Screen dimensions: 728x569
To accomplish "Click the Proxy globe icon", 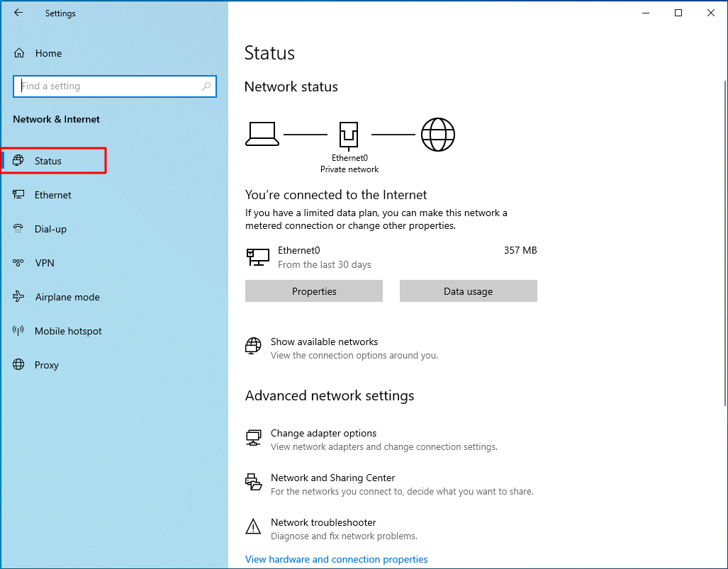I will pyautogui.click(x=18, y=364).
